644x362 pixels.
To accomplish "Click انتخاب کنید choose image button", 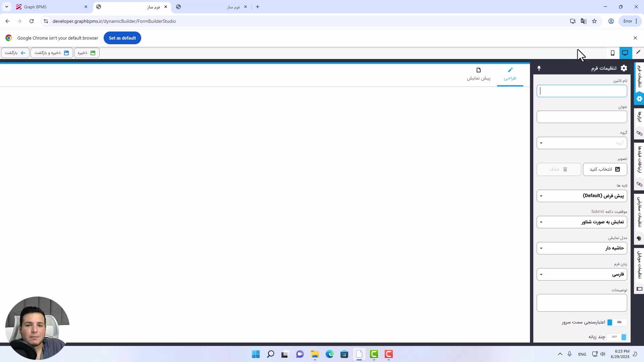I will point(605,169).
